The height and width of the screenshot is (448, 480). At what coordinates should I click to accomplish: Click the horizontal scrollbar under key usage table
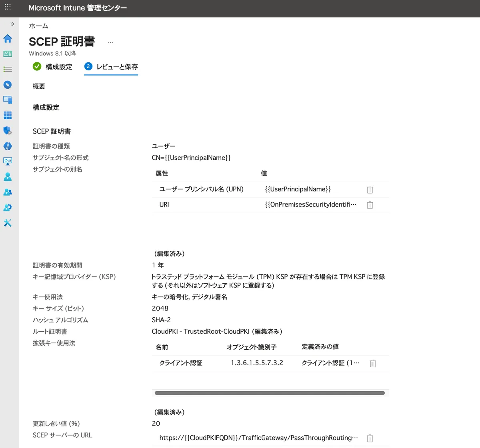pos(270,393)
